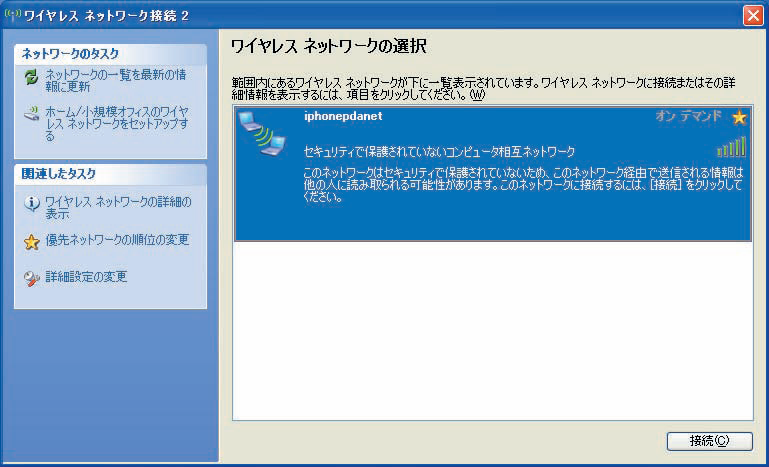Open ワイヤレス ネットワークの詳細の表示 link
Image resolution: width=769 pixels, height=467 pixels.
pos(118,208)
